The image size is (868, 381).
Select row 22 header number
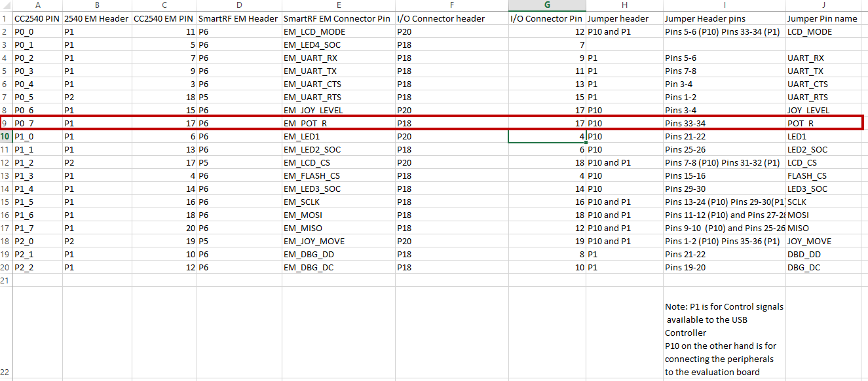pyautogui.click(x=6, y=333)
